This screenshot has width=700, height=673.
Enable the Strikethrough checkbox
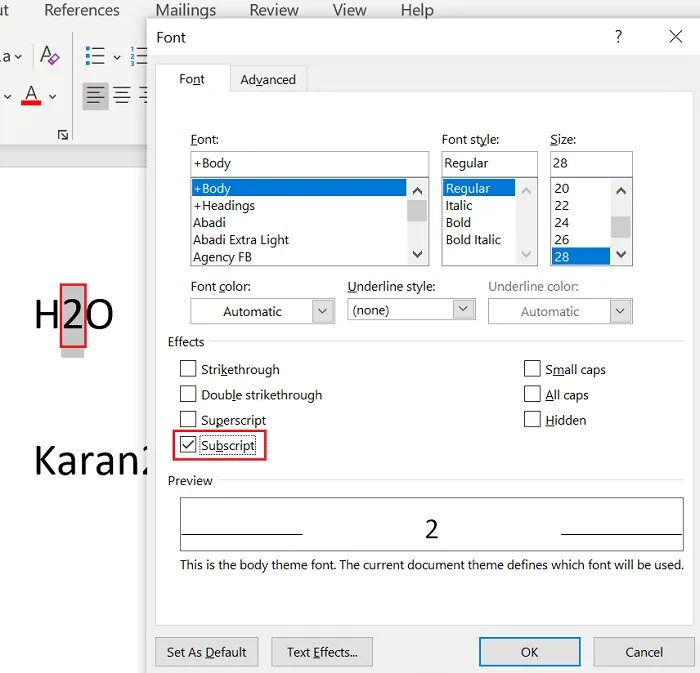(188, 369)
